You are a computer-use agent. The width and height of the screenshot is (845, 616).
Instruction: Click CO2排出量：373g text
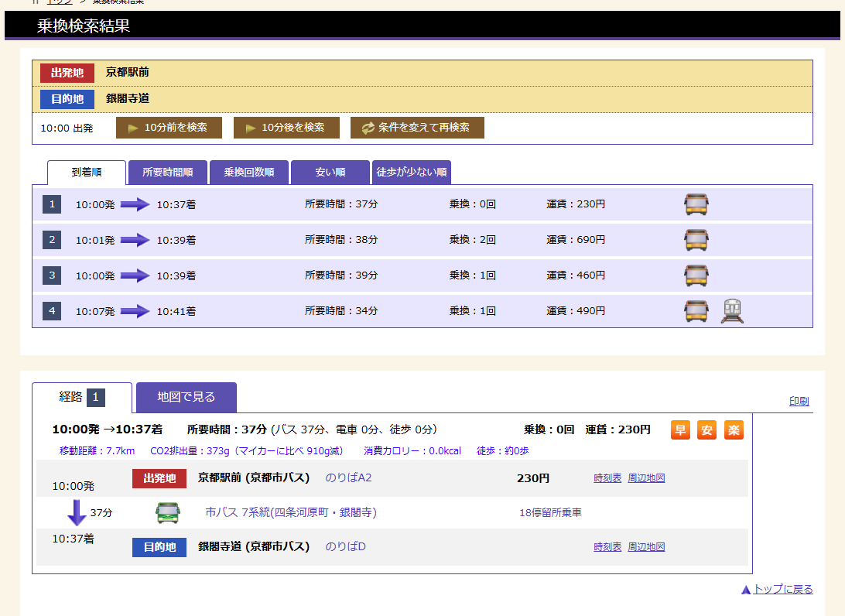click(190, 451)
